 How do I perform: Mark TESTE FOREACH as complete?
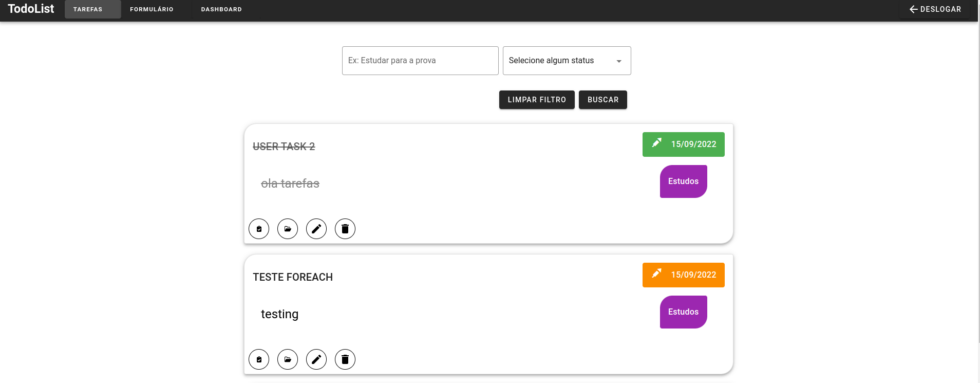coord(258,359)
